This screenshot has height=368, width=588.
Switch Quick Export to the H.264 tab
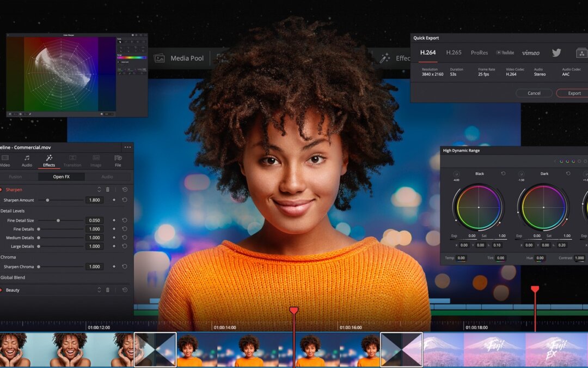pos(428,52)
